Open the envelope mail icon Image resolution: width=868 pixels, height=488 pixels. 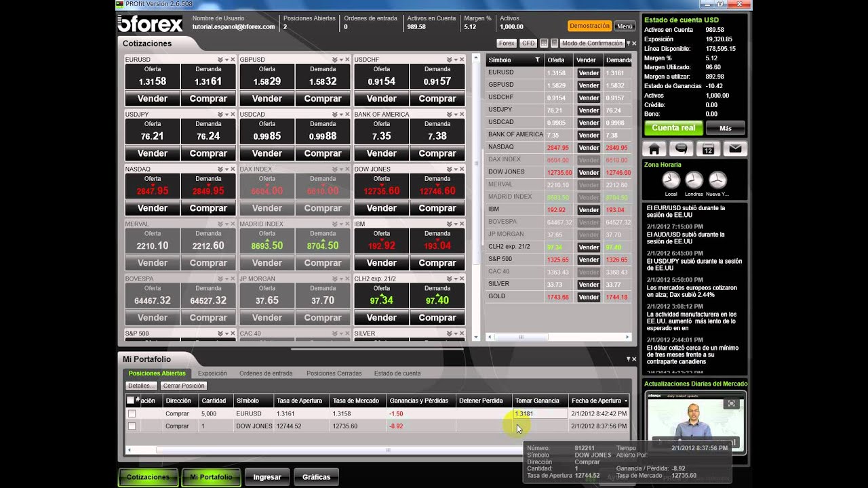point(734,149)
